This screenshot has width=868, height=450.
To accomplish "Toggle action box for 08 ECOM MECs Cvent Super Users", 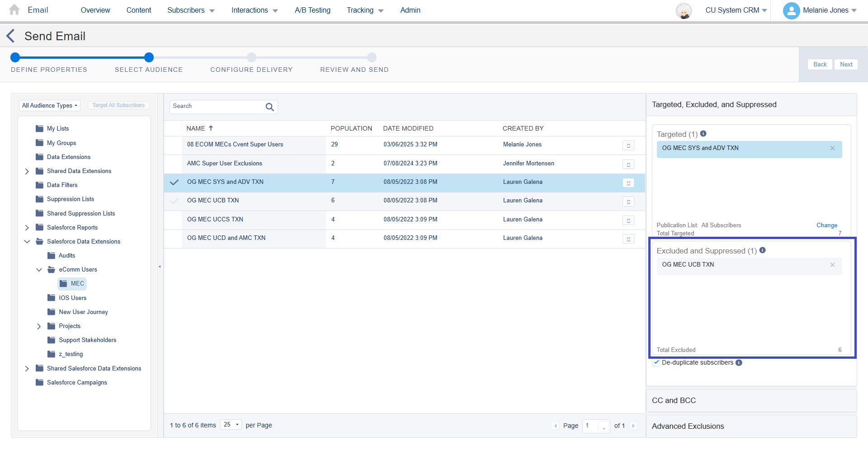I will tap(628, 145).
